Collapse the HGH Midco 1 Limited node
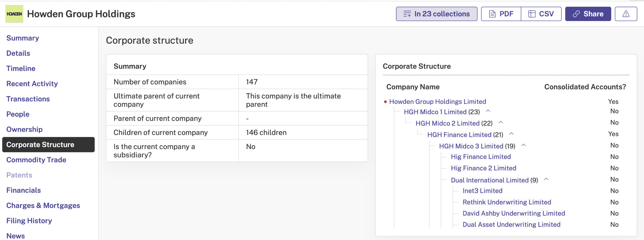The height and width of the screenshot is (240, 644). click(x=488, y=111)
